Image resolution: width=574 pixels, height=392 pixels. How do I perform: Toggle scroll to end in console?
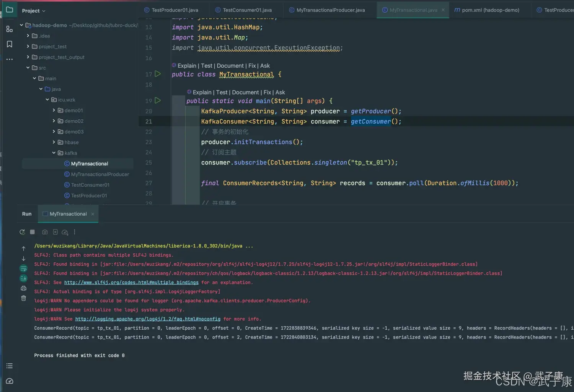tap(23, 278)
